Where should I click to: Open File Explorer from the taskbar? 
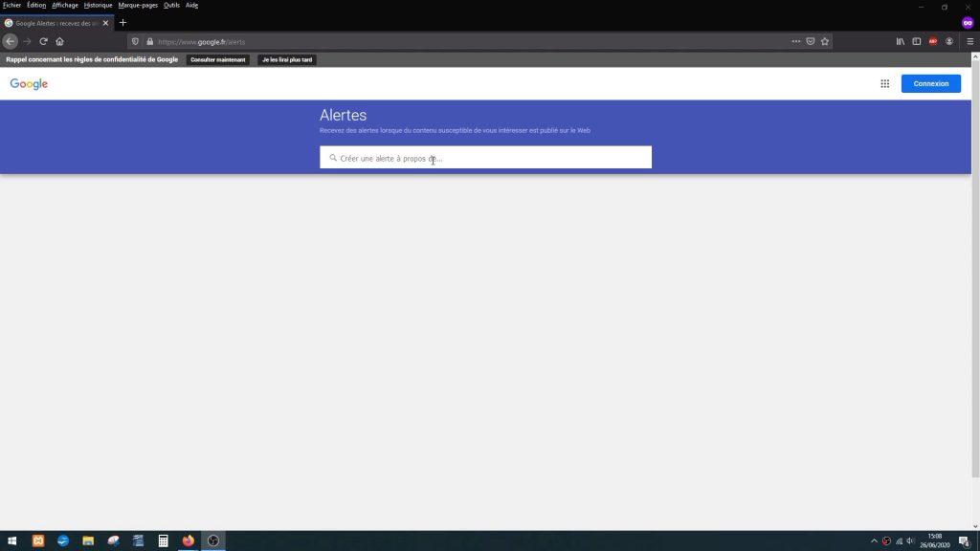[88, 541]
